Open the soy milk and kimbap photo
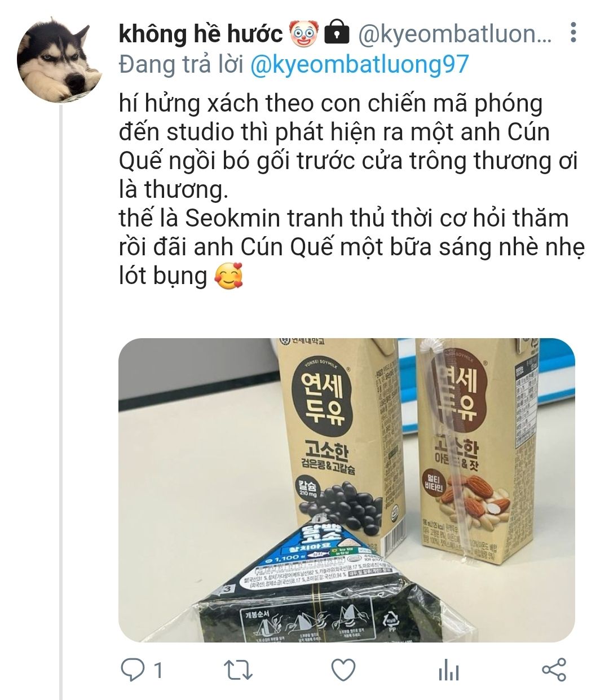Screen dimensions: 609x700 click(346, 490)
